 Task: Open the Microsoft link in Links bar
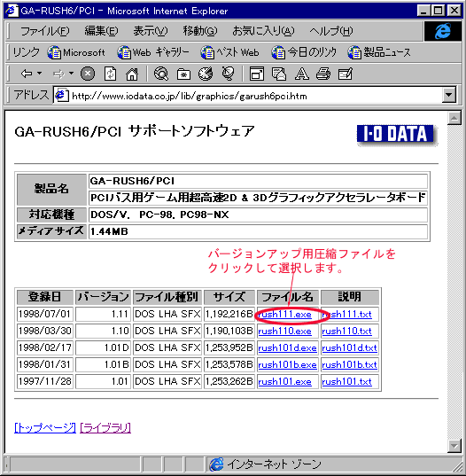[76, 52]
